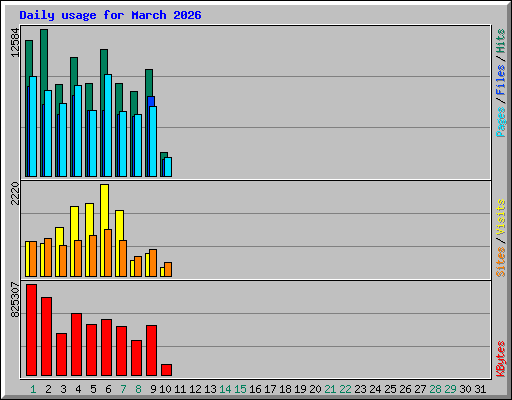Click day 4 on the date axis
512x400 pixels.
[x=78, y=389]
